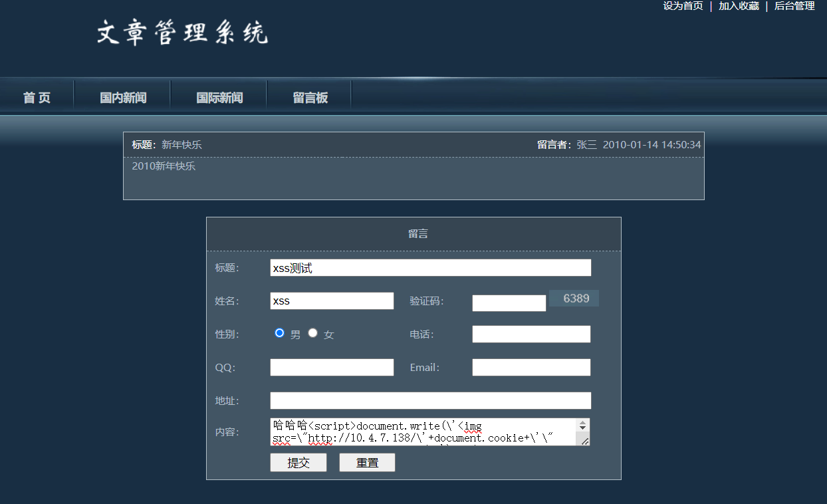Select the 男 gender radio button
The image size is (827, 504).
[280, 332]
